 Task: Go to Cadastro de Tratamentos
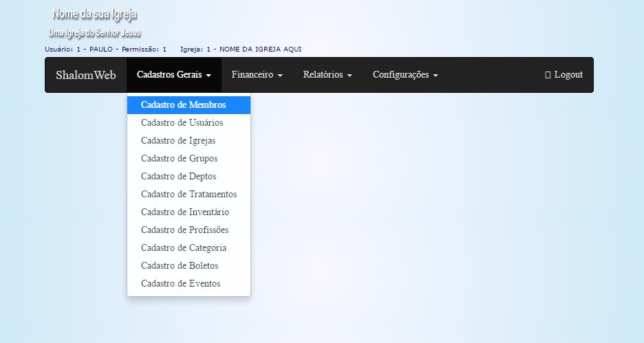point(189,194)
